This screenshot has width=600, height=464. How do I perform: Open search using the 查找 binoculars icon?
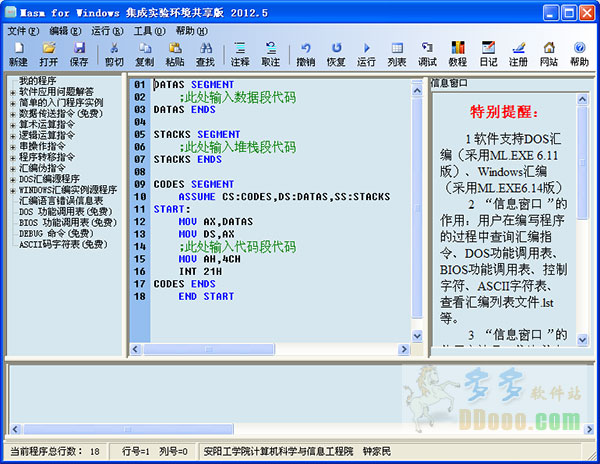(205, 54)
